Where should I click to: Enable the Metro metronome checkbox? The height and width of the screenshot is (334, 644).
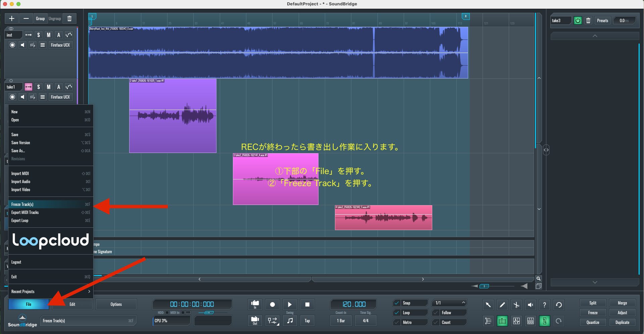tap(397, 322)
